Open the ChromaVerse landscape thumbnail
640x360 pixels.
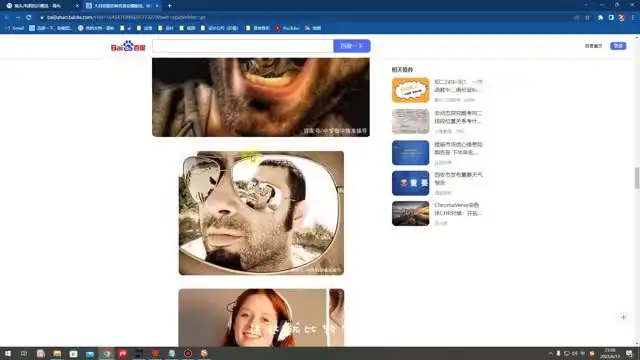coord(410,213)
